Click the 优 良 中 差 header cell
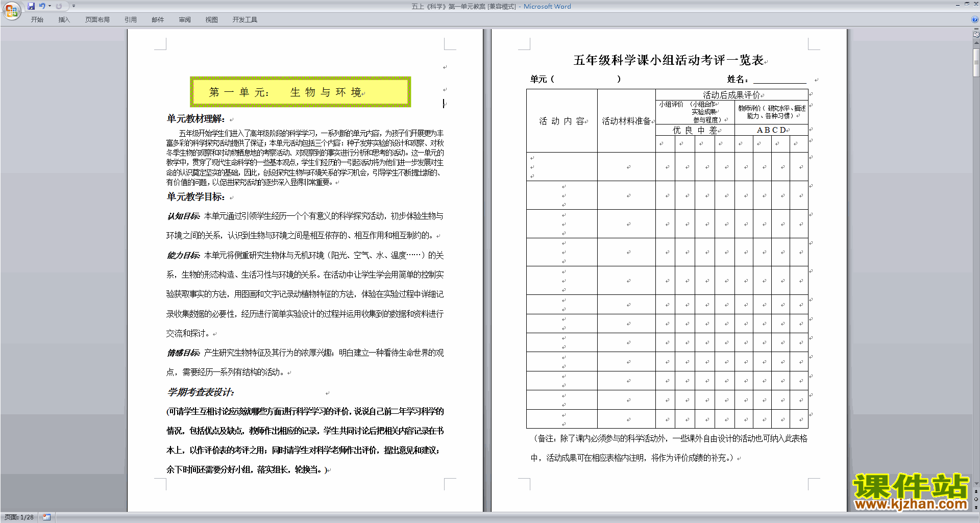The height and width of the screenshot is (523, 980). (x=695, y=130)
